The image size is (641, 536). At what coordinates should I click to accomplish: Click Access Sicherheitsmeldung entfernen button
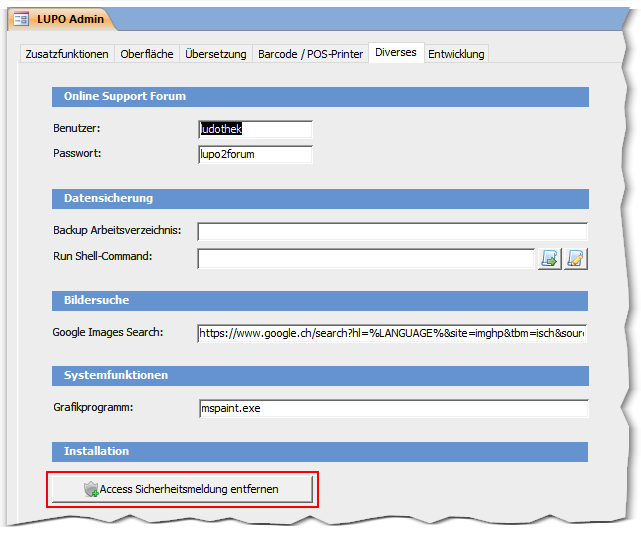click(182, 489)
